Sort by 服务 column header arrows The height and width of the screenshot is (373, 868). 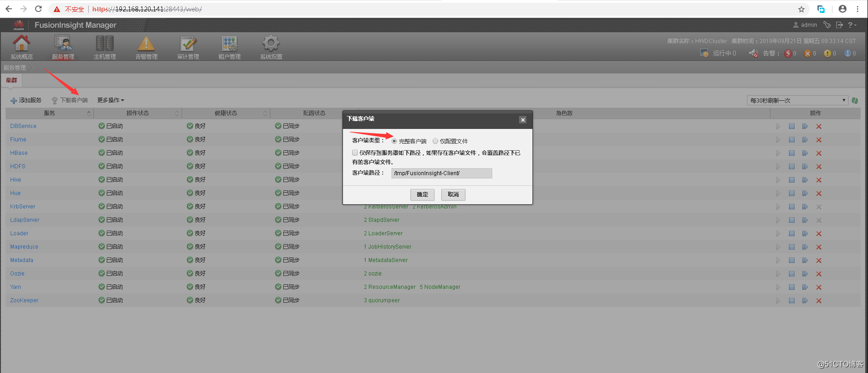89,113
